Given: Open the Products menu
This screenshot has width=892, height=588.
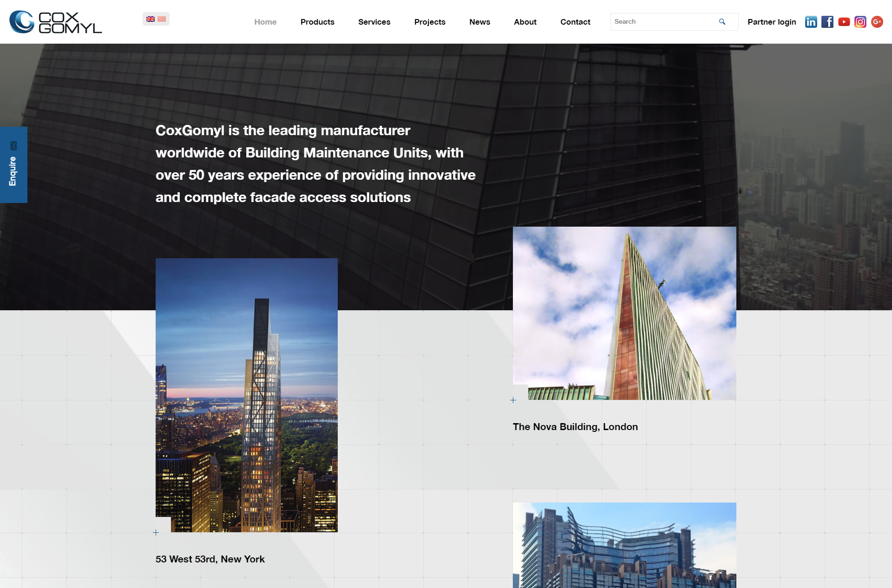Looking at the screenshot, I should pos(317,22).
